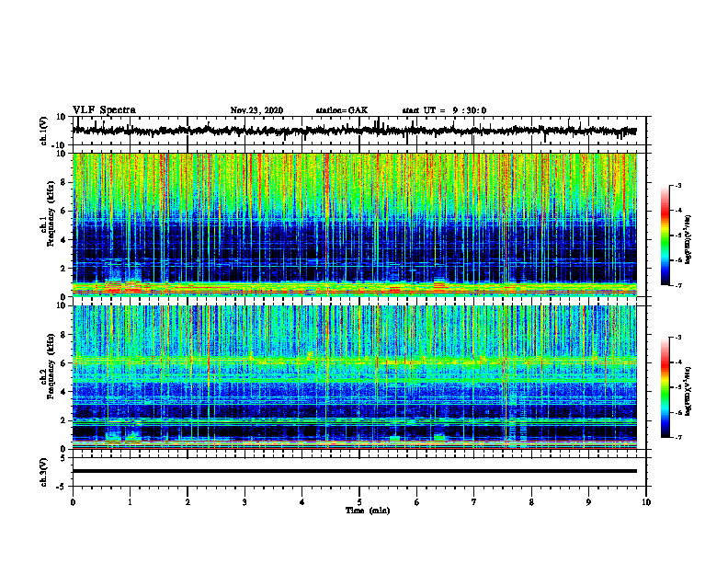Image resolution: width=728 pixels, height=563 pixels.
Task: Click time axis tick label "8"
Action: (531, 502)
